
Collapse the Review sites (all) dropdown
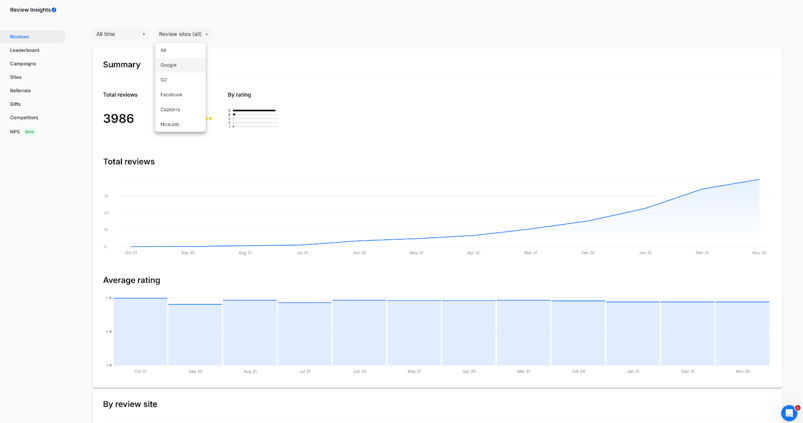[x=183, y=34]
